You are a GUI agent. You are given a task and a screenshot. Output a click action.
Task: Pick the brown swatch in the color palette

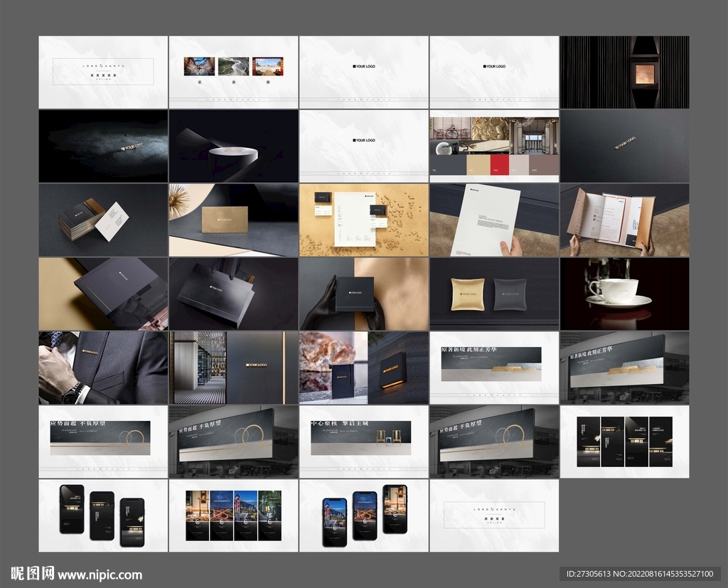544,165
